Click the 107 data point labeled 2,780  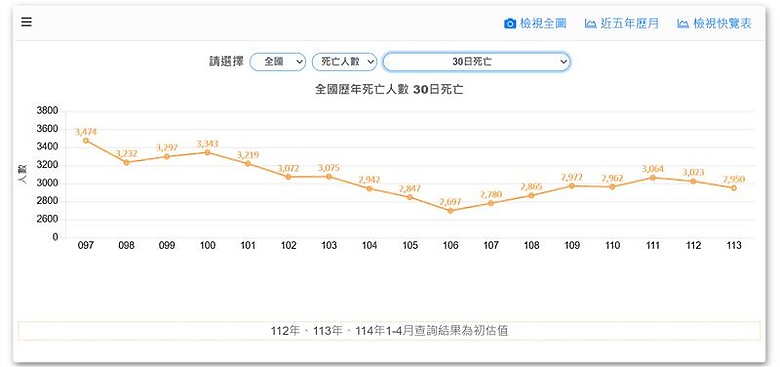tap(491, 203)
